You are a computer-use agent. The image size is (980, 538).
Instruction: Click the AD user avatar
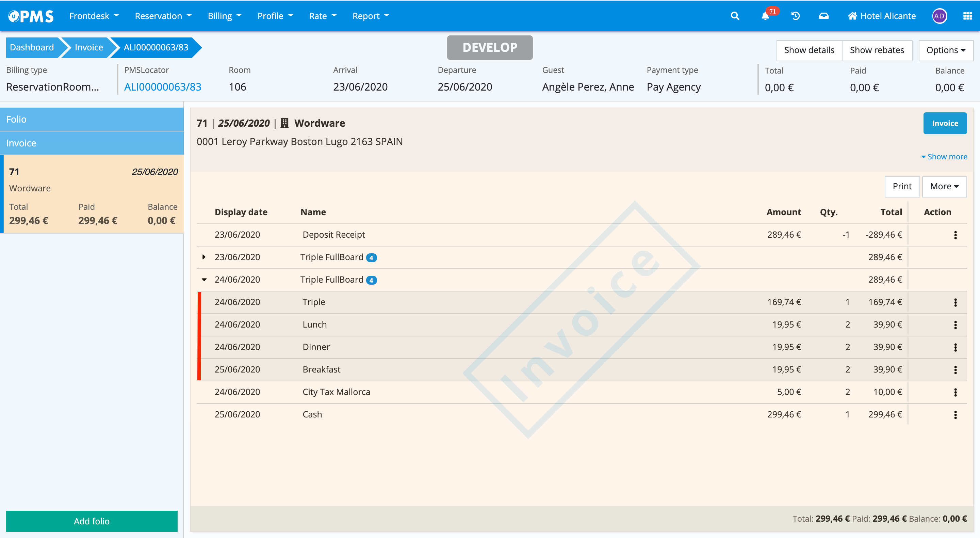[939, 16]
